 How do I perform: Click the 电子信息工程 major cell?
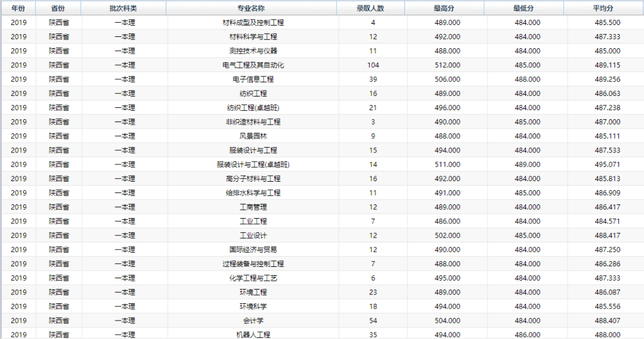253,79
